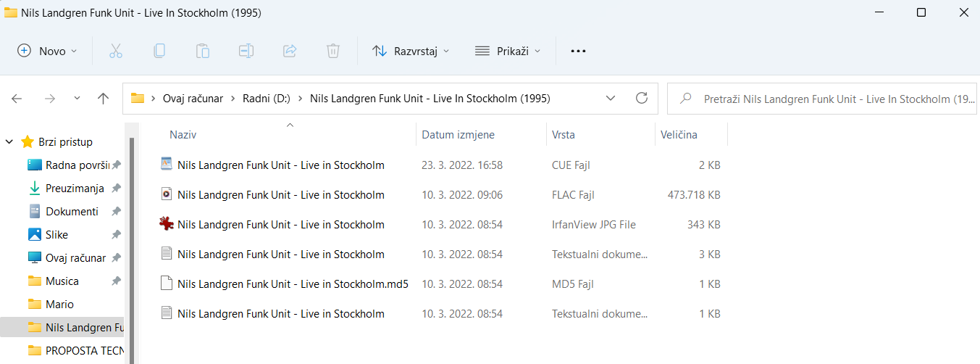980x364 pixels.
Task: Click the date 10. 3. 2022. 09:06
Action: tap(462, 194)
